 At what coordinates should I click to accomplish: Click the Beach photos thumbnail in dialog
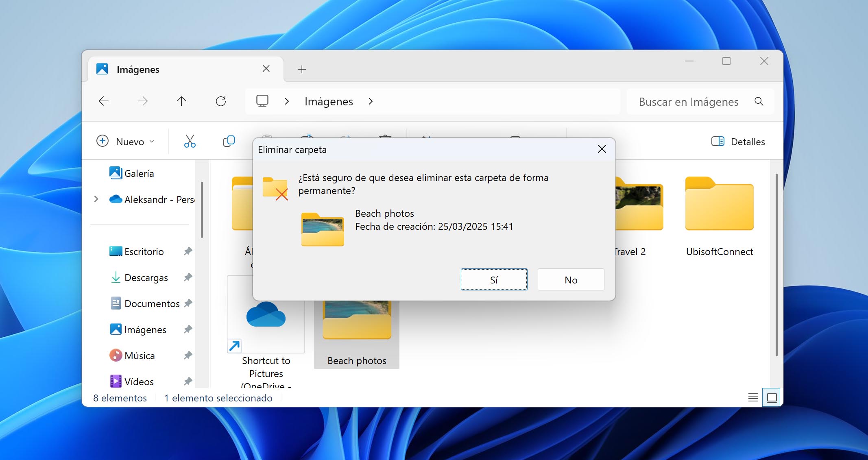[323, 229]
